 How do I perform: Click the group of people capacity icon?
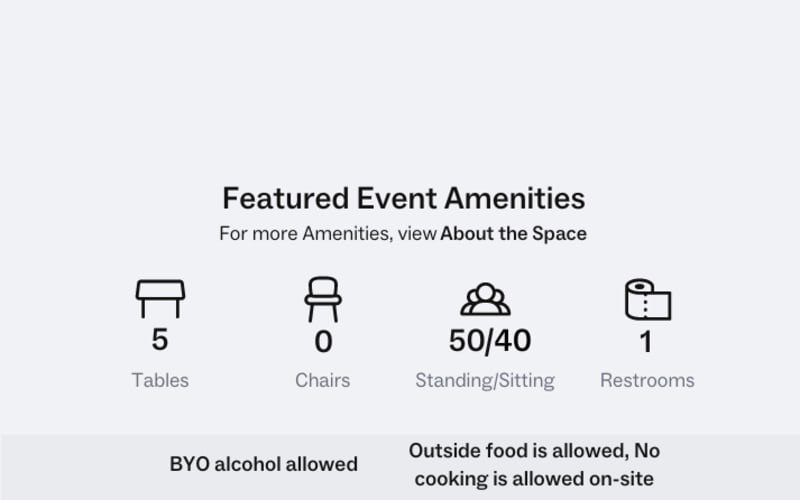click(x=485, y=299)
